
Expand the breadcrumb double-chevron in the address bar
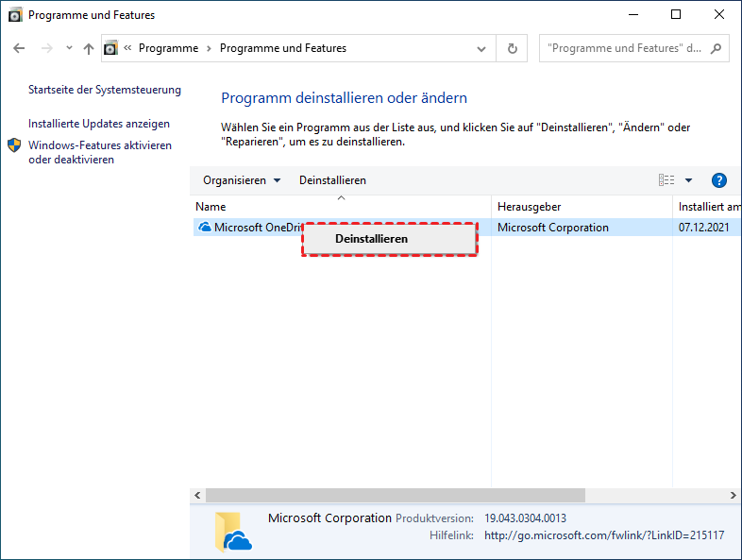127,48
